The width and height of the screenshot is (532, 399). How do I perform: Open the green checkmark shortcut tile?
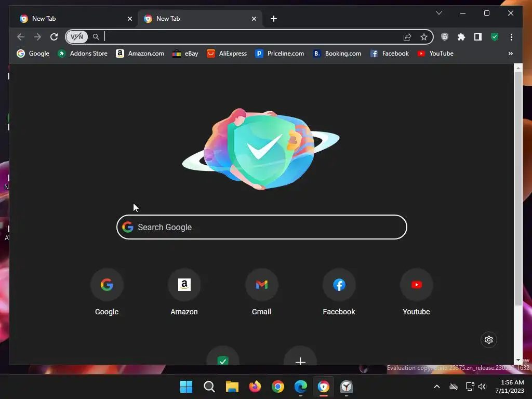tap(223, 356)
